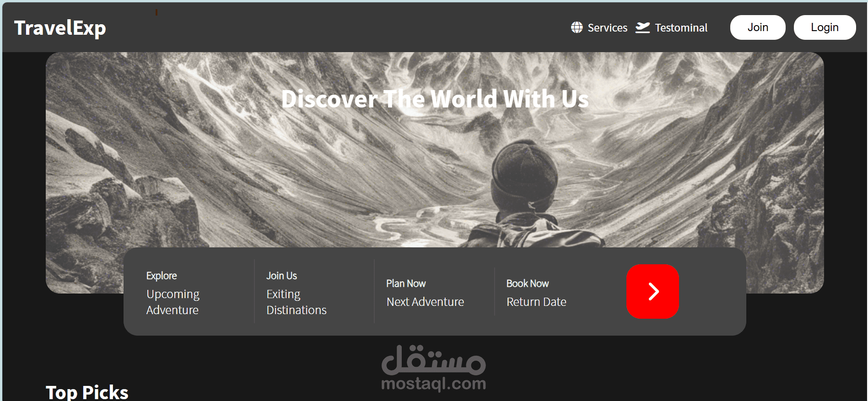Click the airplane icon beside Testominal
868x401 pixels.
642,27
